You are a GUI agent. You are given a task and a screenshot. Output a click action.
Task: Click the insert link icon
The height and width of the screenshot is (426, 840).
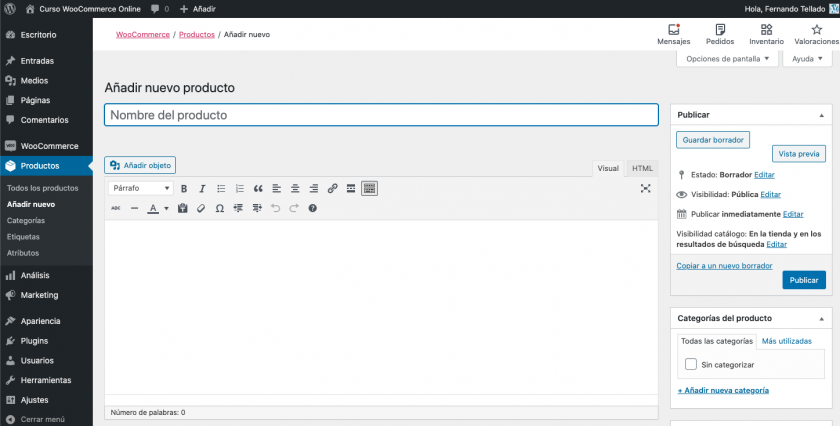(x=333, y=188)
